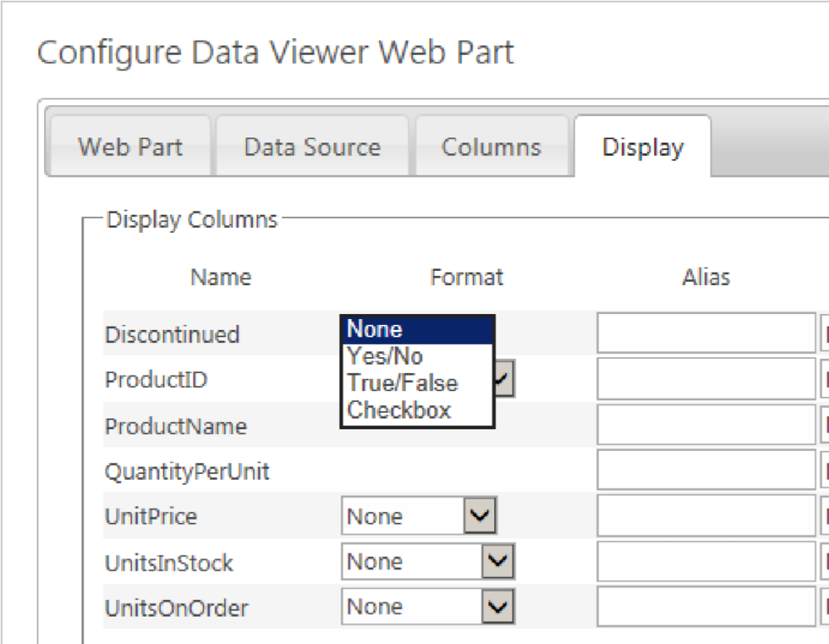829x644 pixels.
Task: Choose None in open format list
Action: pos(417,329)
